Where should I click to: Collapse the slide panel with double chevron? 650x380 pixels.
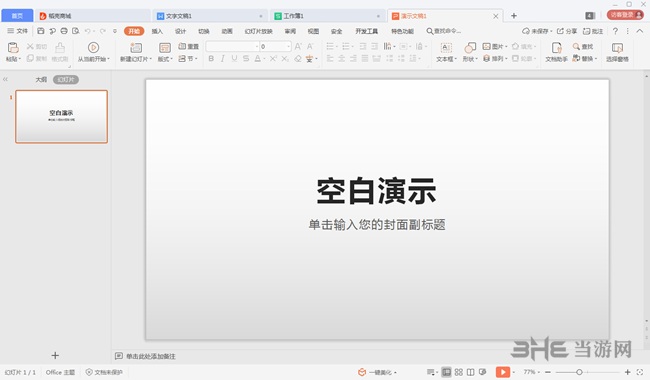tap(5, 79)
